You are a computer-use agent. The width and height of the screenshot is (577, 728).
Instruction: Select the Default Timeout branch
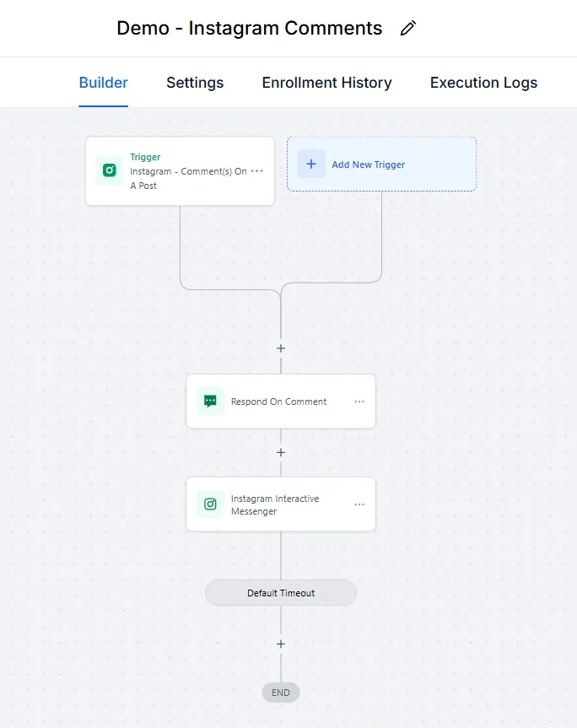[x=281, y=593]
